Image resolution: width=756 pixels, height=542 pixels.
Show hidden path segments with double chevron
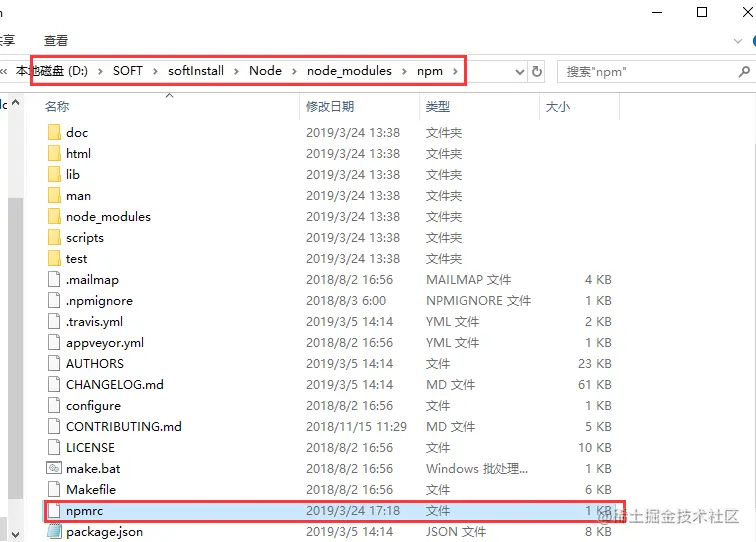(x=4, y=71)
